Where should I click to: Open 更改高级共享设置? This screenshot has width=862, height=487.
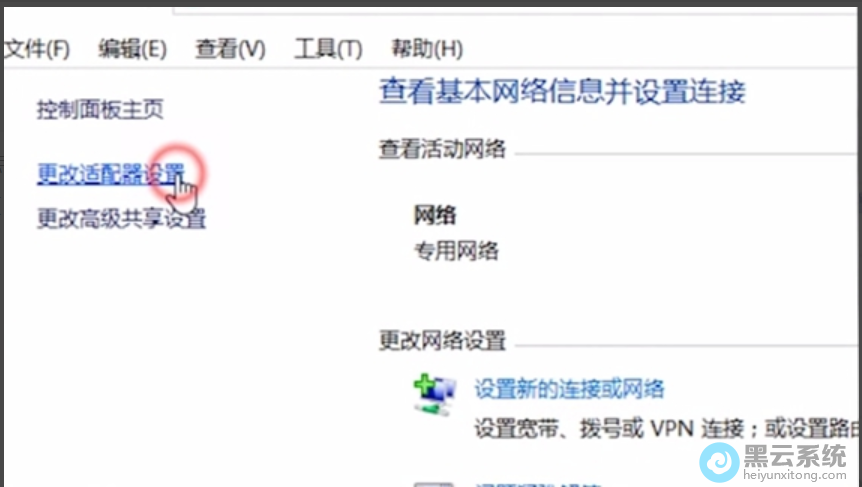(121, 219)
